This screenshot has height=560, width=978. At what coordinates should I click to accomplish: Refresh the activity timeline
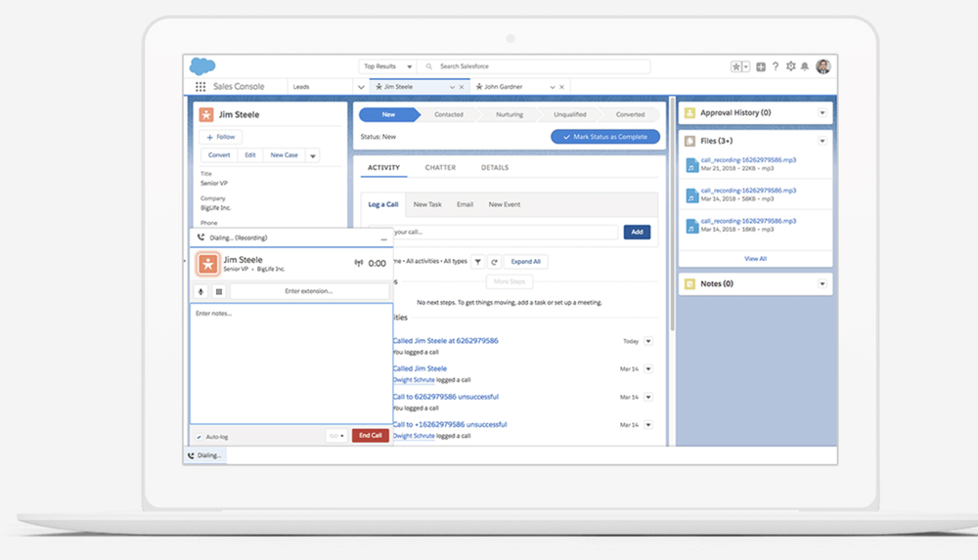click(x=494, y=262)
